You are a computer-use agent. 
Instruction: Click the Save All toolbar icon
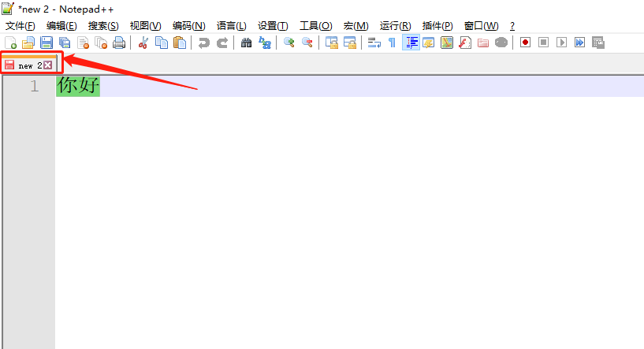(65, 43)
